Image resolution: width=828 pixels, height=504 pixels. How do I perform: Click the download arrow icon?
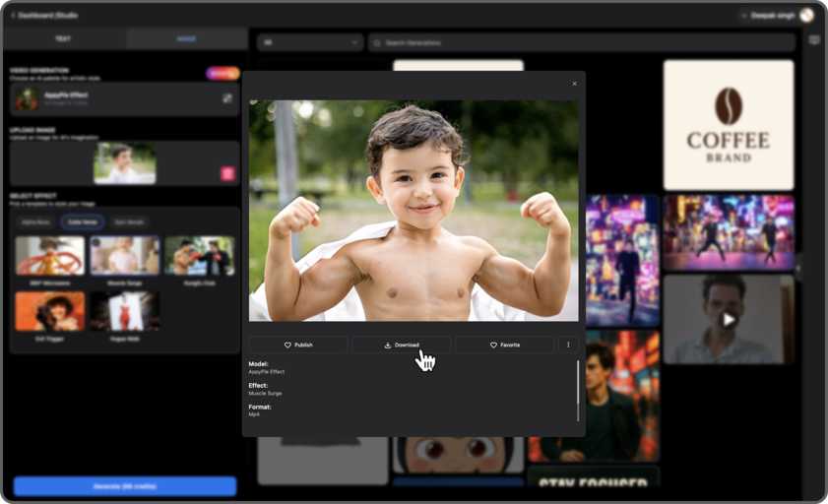pyautogui.click(x=388, y=346)
